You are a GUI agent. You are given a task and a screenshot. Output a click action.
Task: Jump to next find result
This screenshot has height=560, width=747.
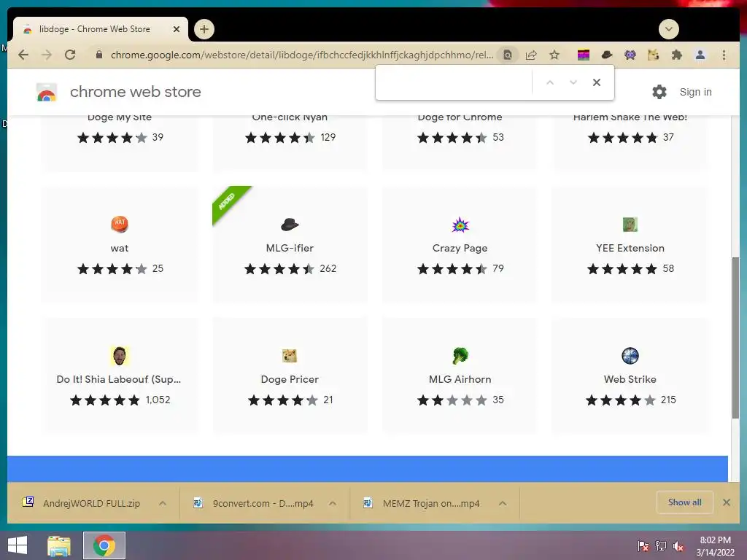[573, 82]
